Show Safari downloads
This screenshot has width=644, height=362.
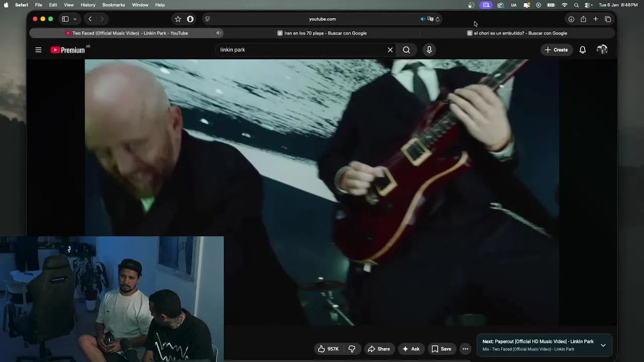571,19
